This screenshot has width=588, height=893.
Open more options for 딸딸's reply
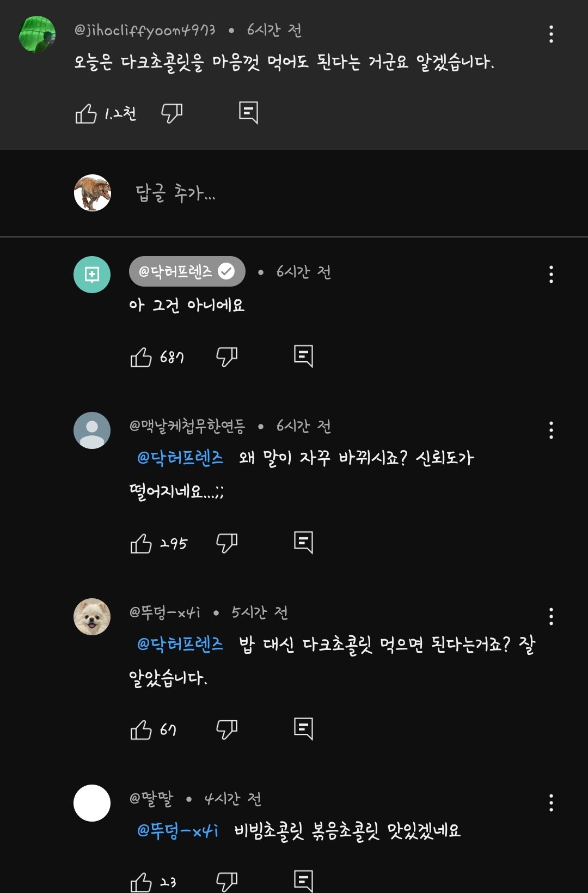551,803
